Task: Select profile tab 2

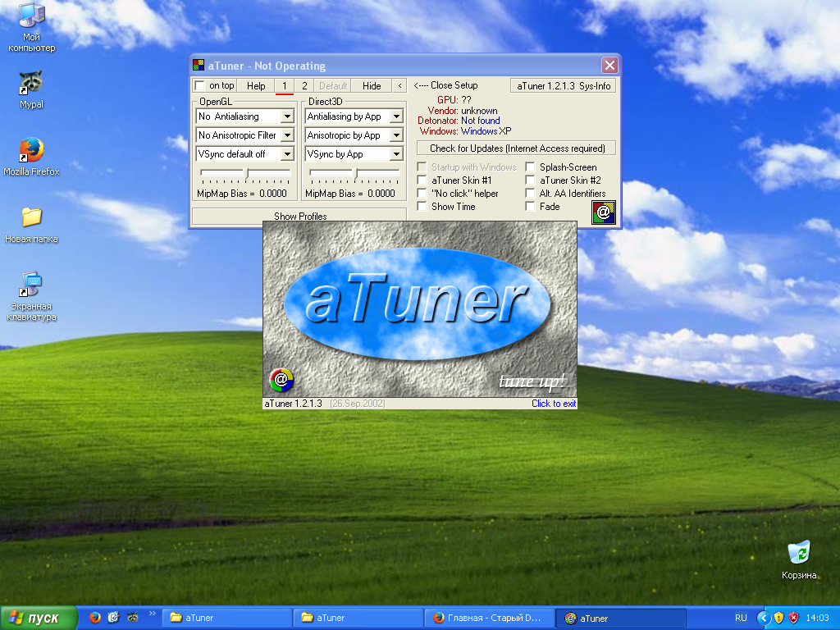Action: click(304, 85)
